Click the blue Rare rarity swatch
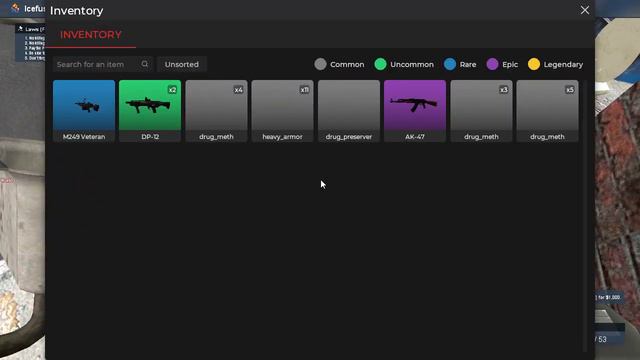The height and width of the screenshot is (360, 640). pos(450,64)
